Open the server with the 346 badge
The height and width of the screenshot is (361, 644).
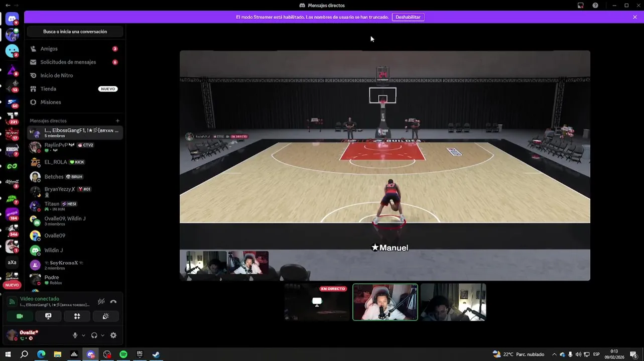point(12,230)
